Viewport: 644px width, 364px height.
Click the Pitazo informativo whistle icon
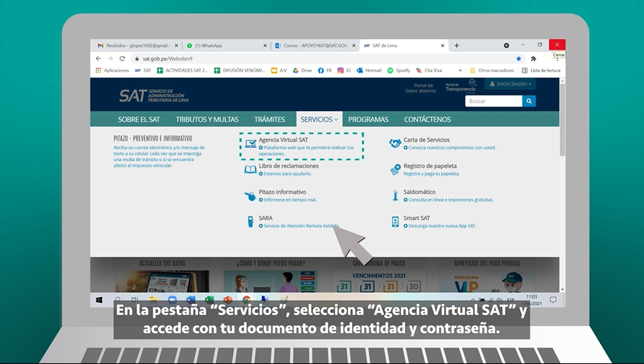[x=250, y=196]
